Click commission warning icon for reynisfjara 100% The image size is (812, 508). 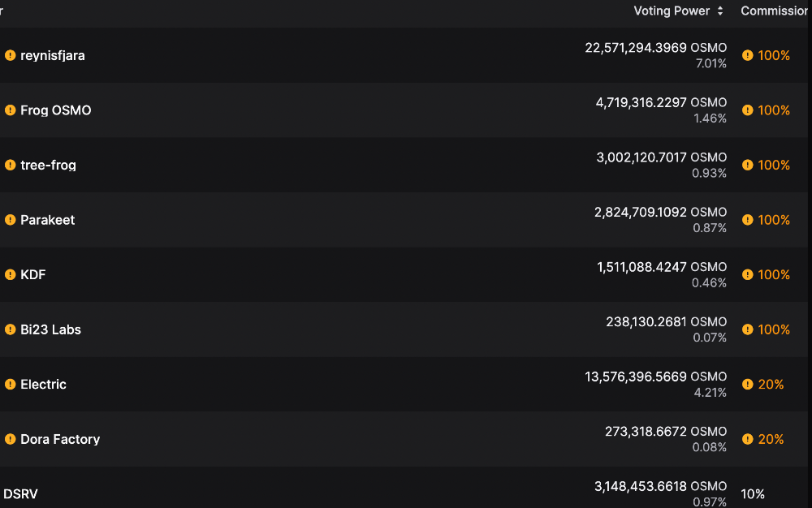click(747, 55)
